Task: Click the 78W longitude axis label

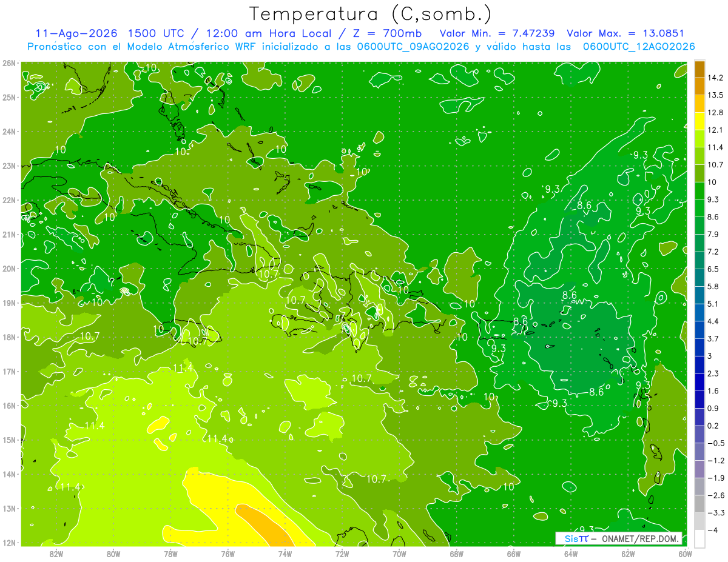Action: click(170, 554)
